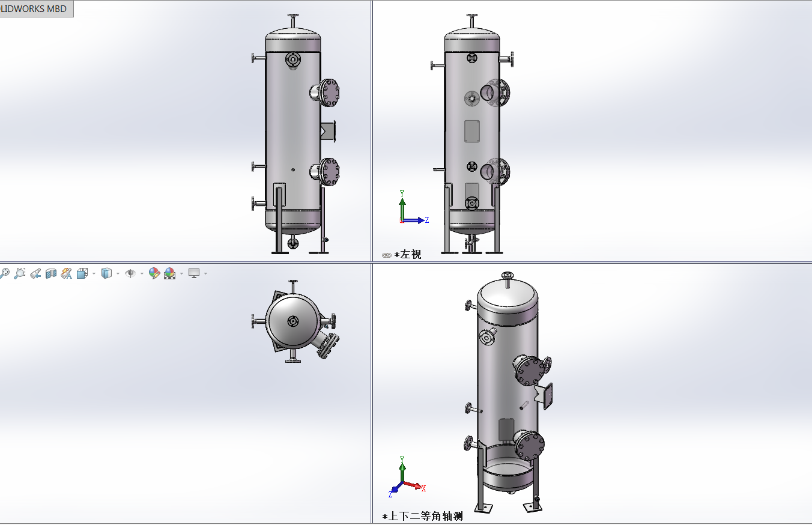
Task: Select the vessel body in the *左视 view
Action: point(472,132)
